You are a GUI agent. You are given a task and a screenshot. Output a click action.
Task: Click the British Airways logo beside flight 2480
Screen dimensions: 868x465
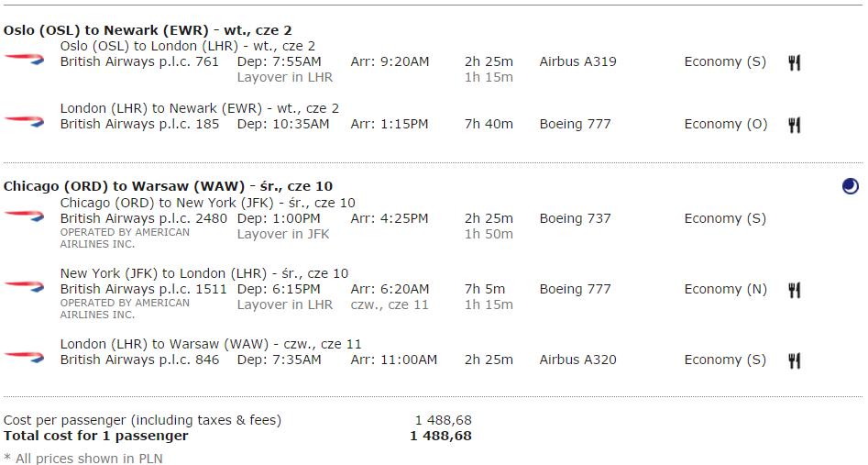point(24,216)
